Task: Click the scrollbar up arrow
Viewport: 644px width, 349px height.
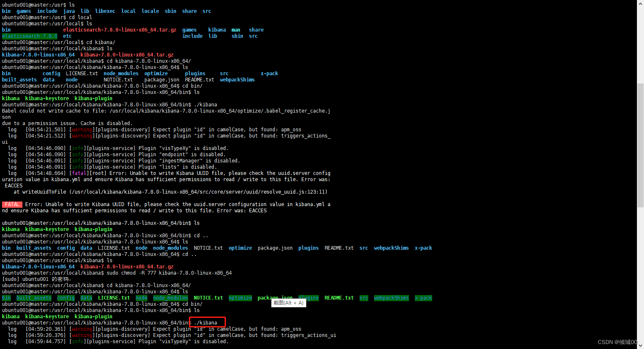Action: click(640, 3)
